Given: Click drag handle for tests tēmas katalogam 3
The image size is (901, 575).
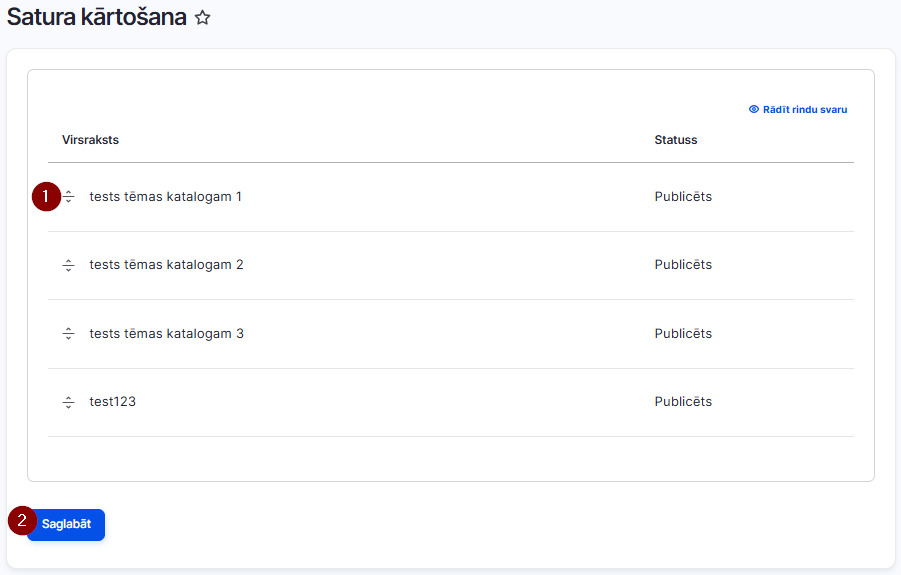Looking at the screenshot, I should coord(68,334).
